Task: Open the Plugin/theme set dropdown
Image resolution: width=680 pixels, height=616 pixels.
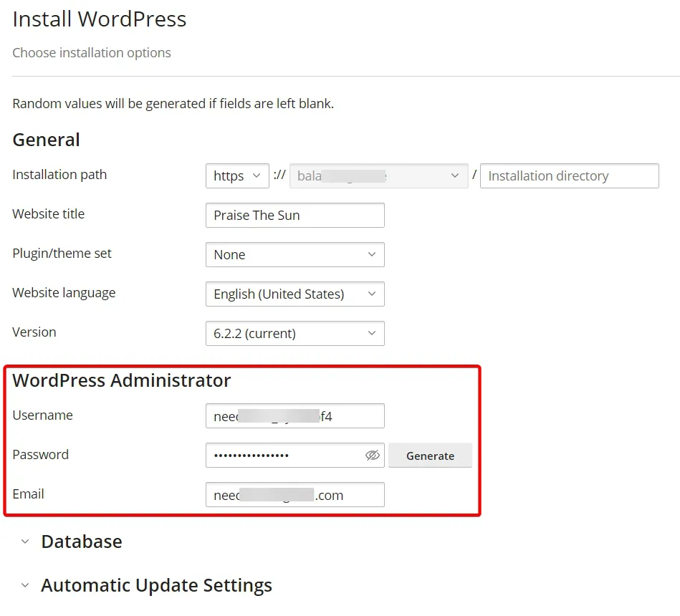Action: coord(295,254)
